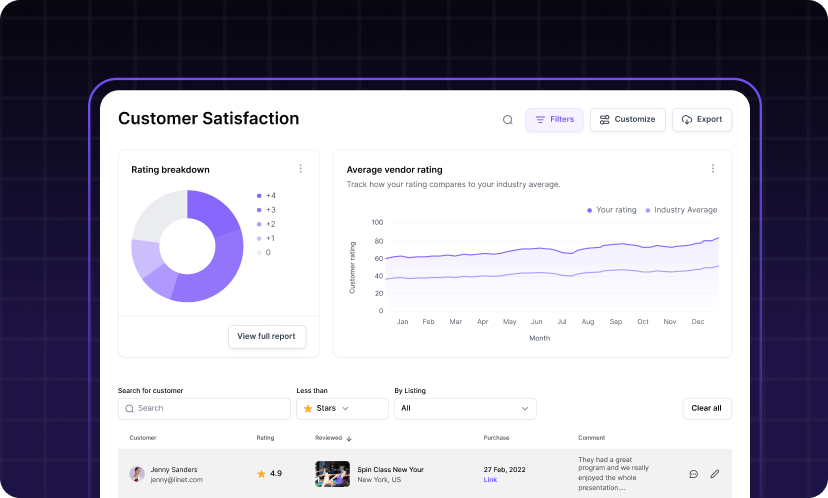The width and height of the screenshot is (828, 498).
Task: Export the customer satisfaction report
Action: 701,120
